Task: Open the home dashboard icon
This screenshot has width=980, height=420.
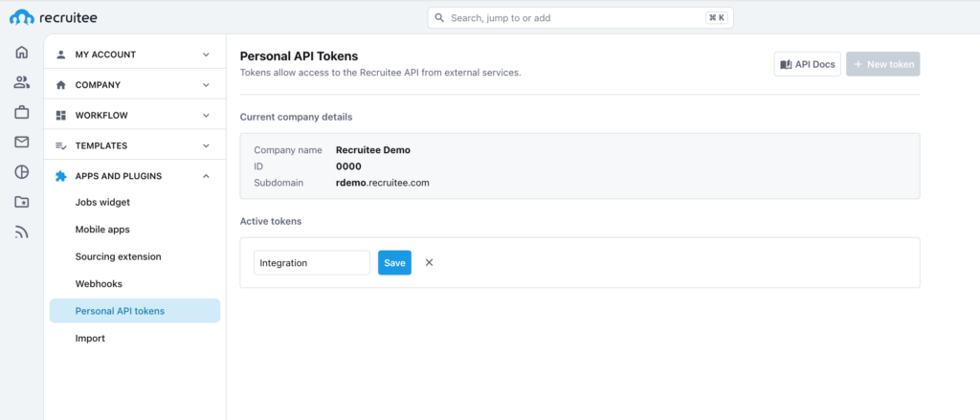Action: coord(22,52)
